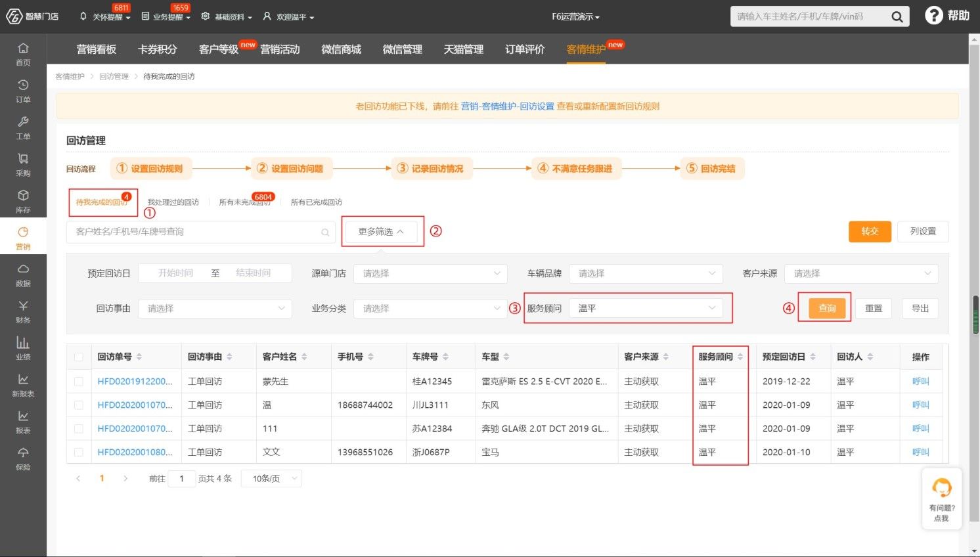The width and height of the screenshot is (980, 557).
Task: Expand the 业务分类 select box
Action: point(430,308)
